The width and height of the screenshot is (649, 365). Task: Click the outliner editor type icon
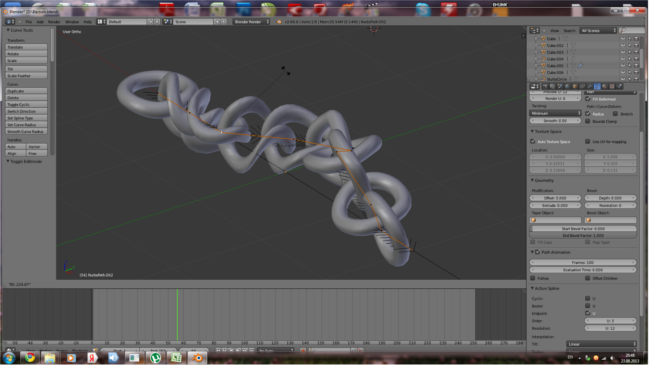click(x=535, y=30)
